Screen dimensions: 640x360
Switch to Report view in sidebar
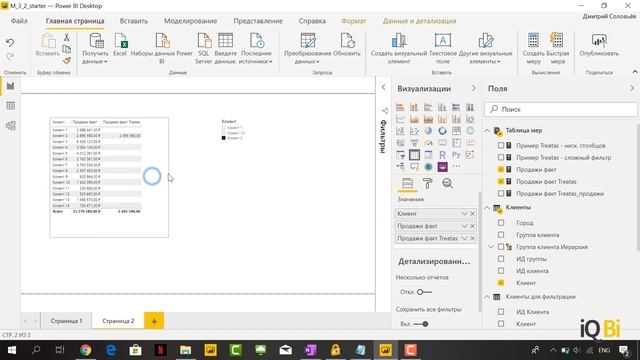pyautogui.click(x=11, y=86)
